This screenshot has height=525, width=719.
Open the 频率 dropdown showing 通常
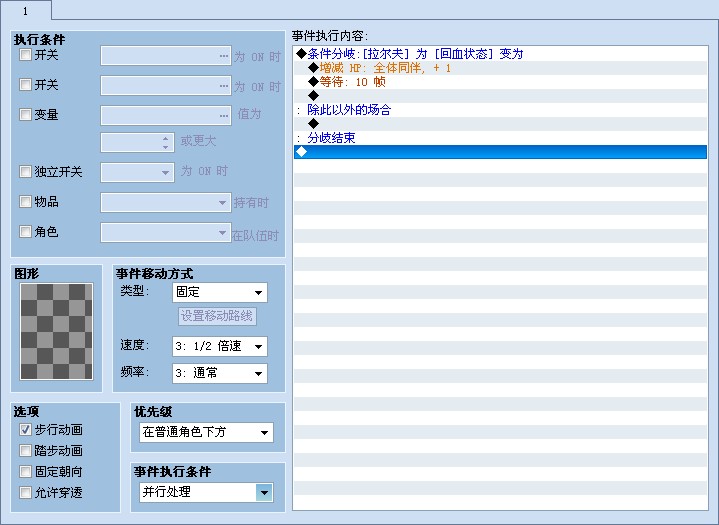pyautogui.click(x=220, y=373)
